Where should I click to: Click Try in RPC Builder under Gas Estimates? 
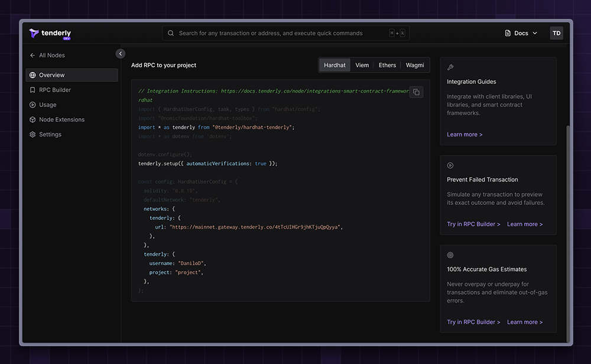click(473, 322)
